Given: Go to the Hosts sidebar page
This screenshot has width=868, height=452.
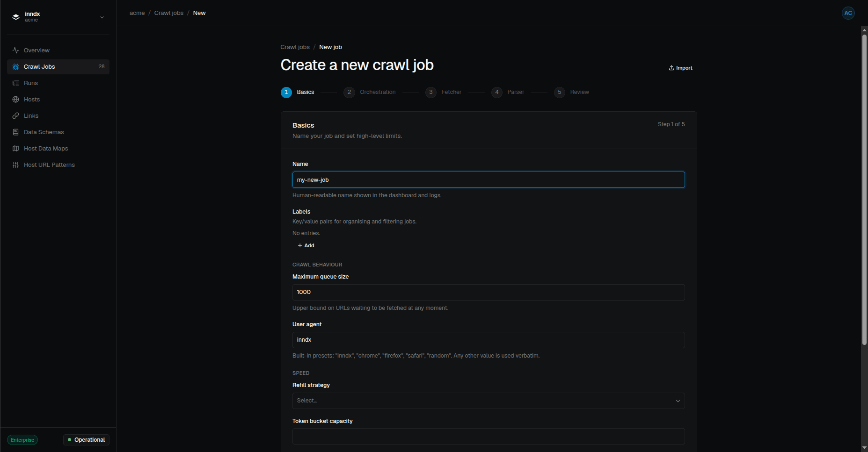Looking at the screenshot, I should [58, 100].
